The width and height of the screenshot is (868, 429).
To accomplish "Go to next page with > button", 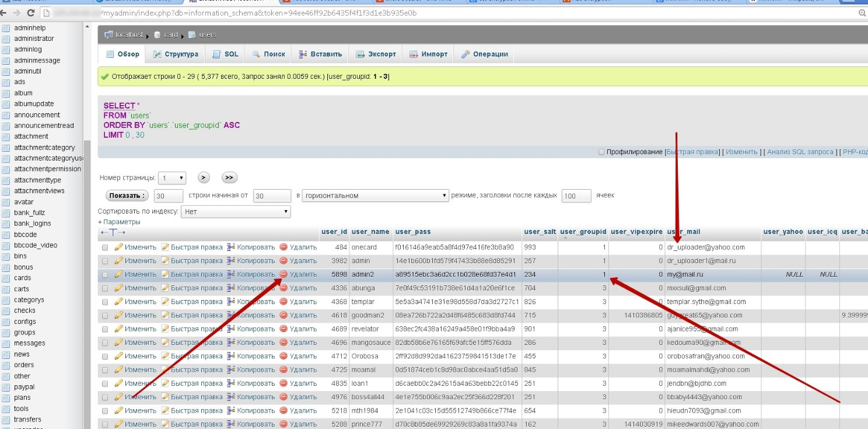I will [x=204, y=178].
